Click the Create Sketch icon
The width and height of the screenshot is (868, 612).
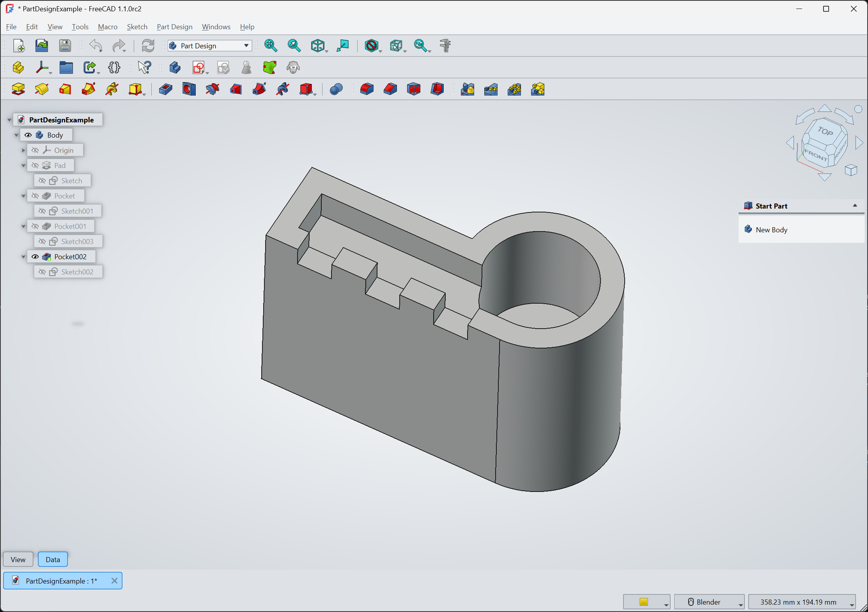coord(198,67)
